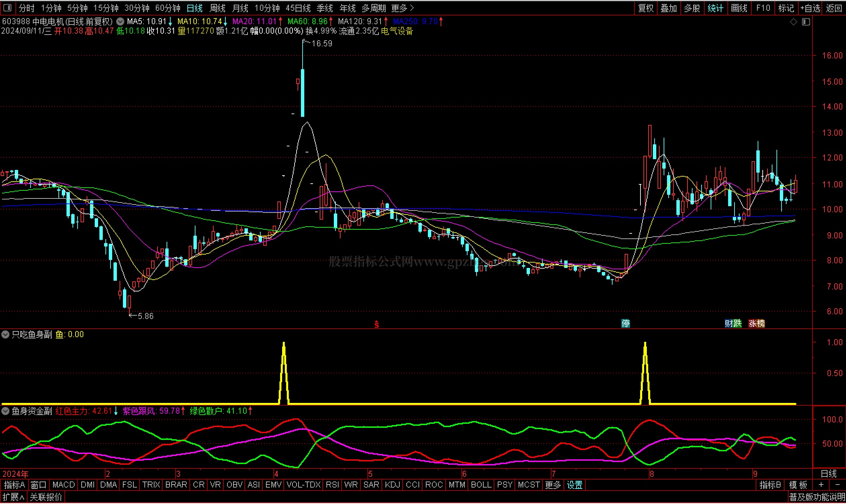Click the 财跌 marker badge

click(733, 324)
